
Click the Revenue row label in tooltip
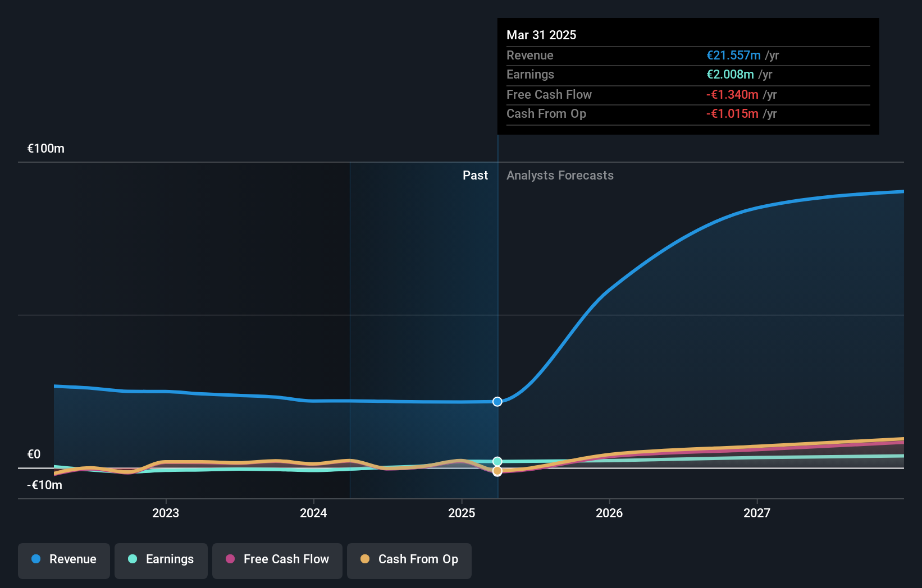coord(530,56)
